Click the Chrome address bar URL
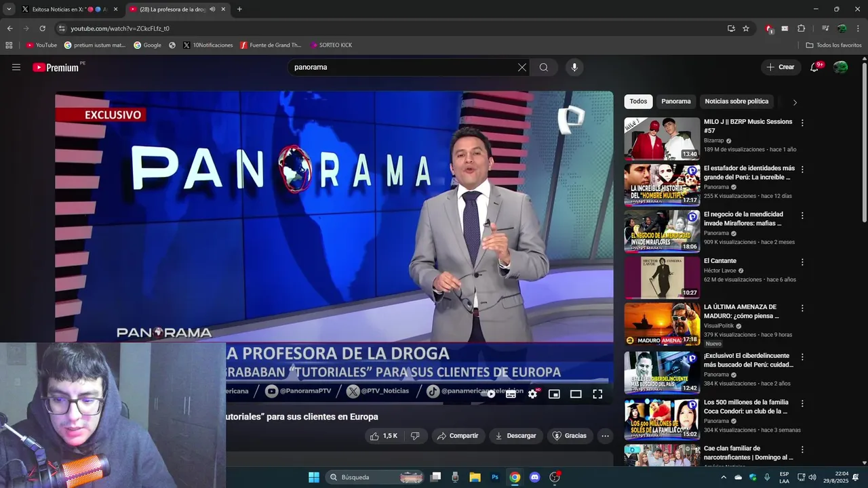The width and height of the screenshot is (868, 488). pyautogui.click(x=120, y=28)
